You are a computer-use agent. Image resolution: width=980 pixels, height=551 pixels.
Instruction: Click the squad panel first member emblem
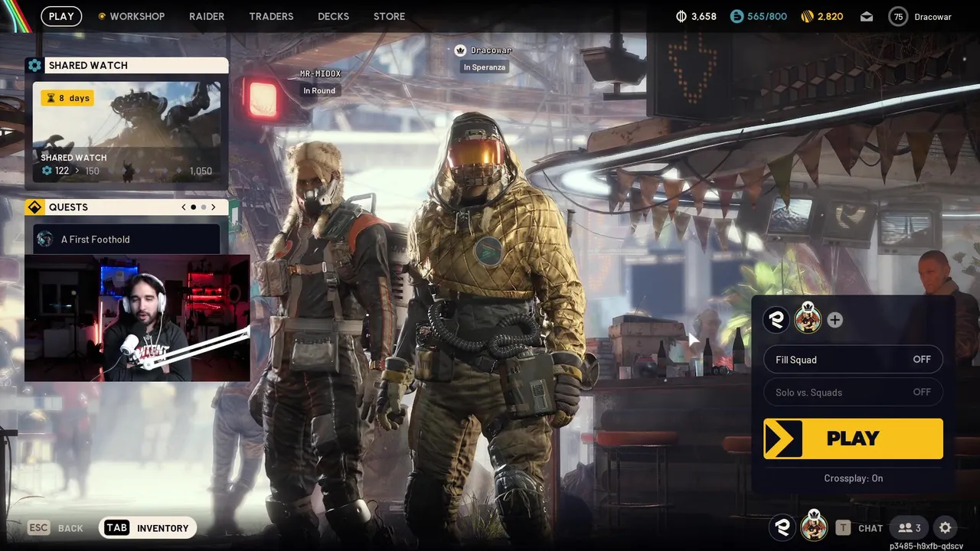click(776, 320)
